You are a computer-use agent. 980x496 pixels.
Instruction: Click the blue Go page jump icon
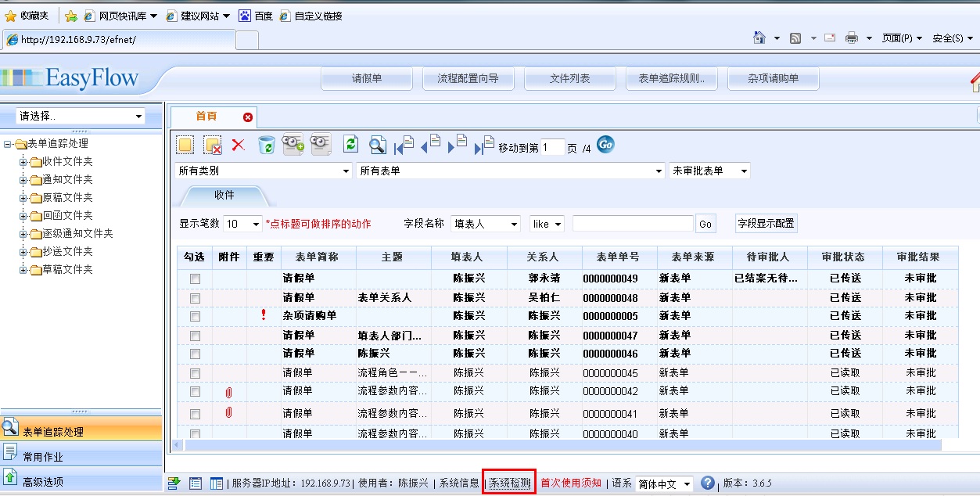[x=605, y=145]
